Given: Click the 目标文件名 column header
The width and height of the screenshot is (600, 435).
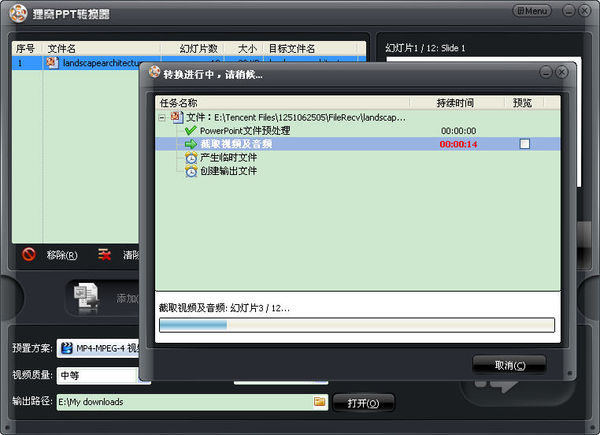Looking at the screenshot, I should pos(311,49).
